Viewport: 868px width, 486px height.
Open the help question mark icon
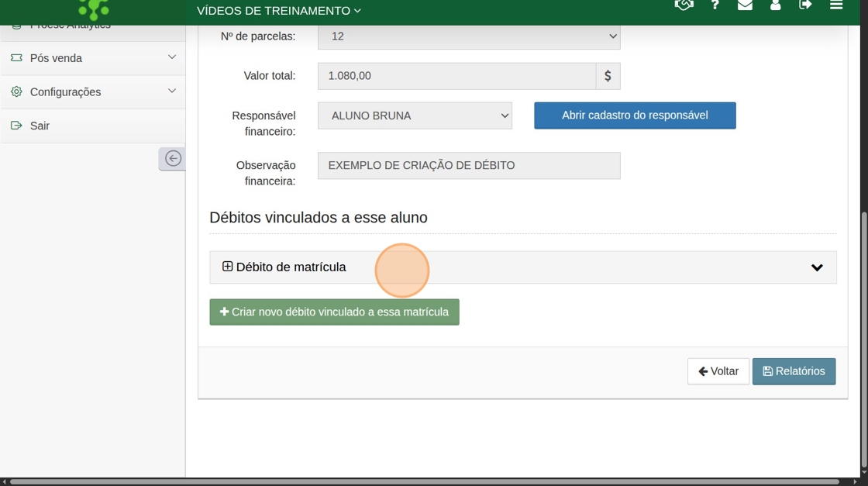pyautogui.click(x=715, y=5)
